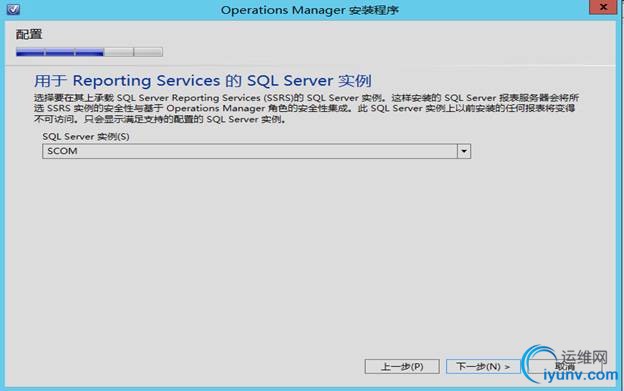This screenshot has width=624, height=391.
Task: Click first filled progress bar segment
Action: tap(30, 52)
